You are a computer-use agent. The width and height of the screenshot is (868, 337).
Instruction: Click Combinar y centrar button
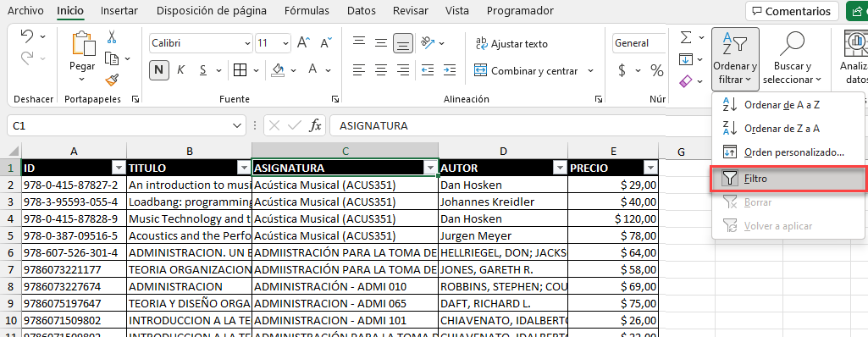[526, 71]
